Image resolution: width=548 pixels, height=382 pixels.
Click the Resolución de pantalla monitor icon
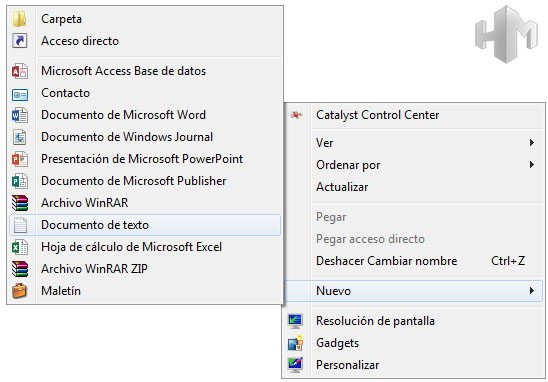click(x=295, y=321)
